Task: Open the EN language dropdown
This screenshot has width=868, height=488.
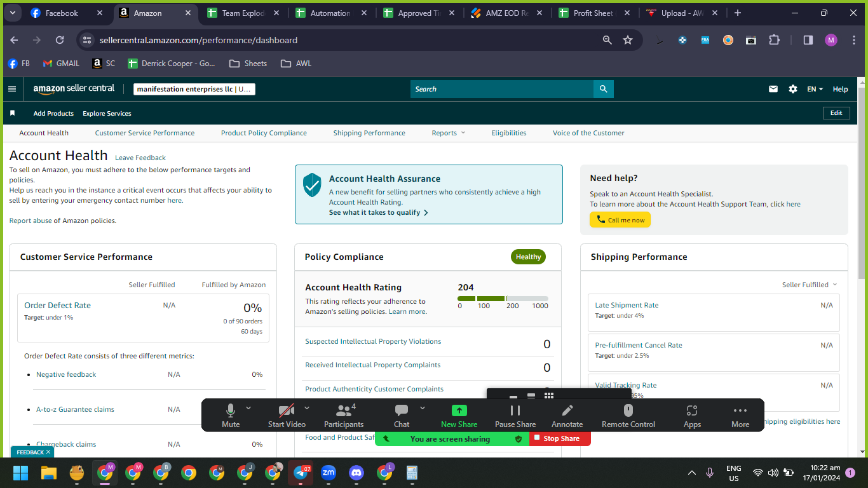Action: pyautogui.click(x=815, y=89)
